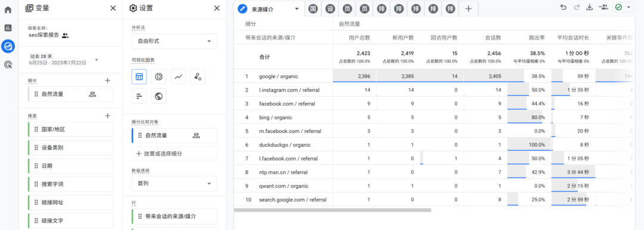Viewport: 644px width, 230px height.
Task: Click the facebook.com / referral row label
Action: tap(287, 104)
